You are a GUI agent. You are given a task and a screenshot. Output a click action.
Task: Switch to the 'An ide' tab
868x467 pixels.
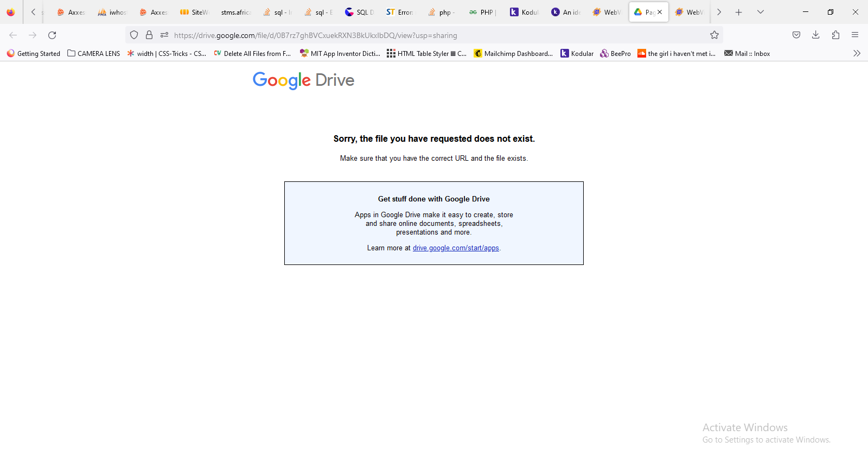(566, 12)
